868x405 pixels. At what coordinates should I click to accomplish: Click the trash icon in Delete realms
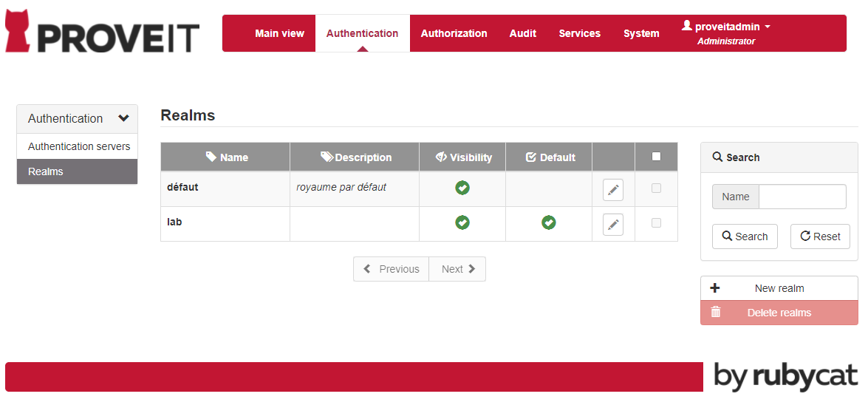715,313
